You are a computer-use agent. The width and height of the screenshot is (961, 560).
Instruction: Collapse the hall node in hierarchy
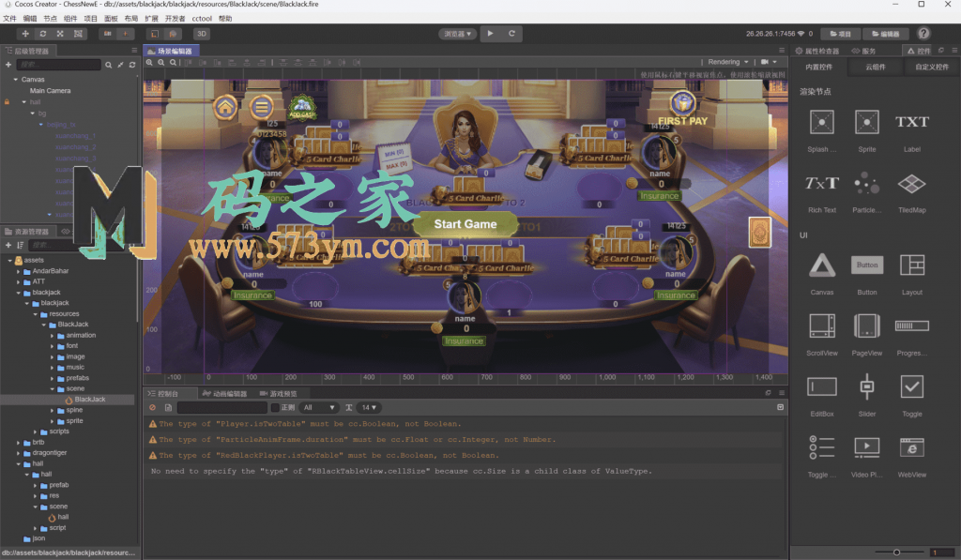pos(23,101)
